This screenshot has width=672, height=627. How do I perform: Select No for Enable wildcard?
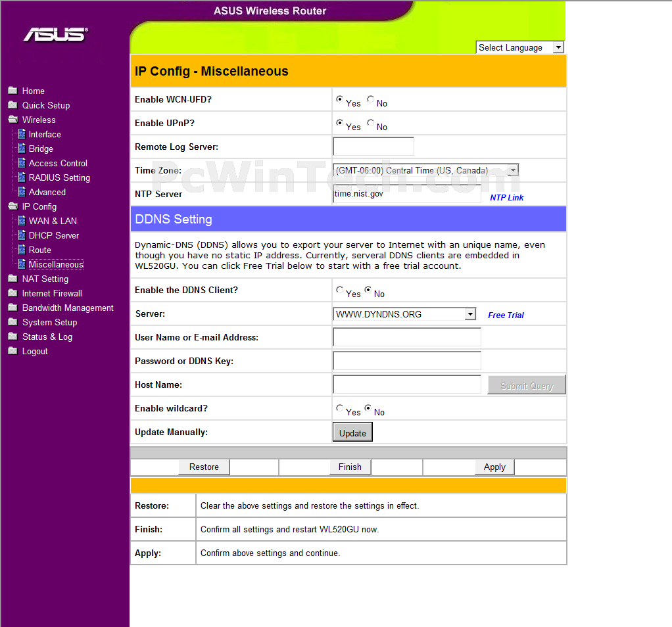coord(368,407)
